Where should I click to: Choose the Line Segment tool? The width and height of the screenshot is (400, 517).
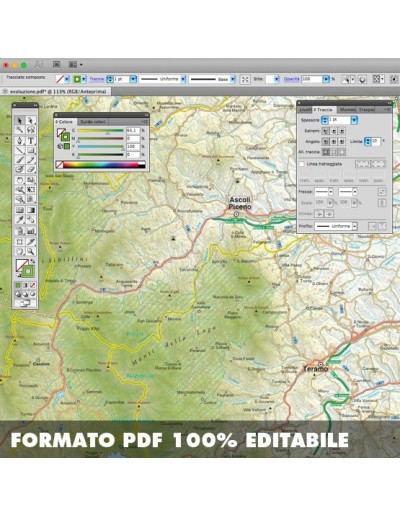pos(20,150)
